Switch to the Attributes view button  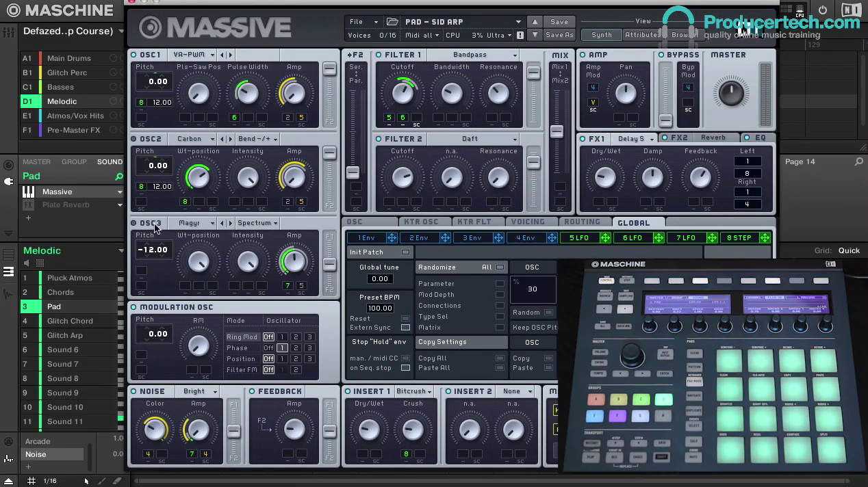click(x=642, y=35)
